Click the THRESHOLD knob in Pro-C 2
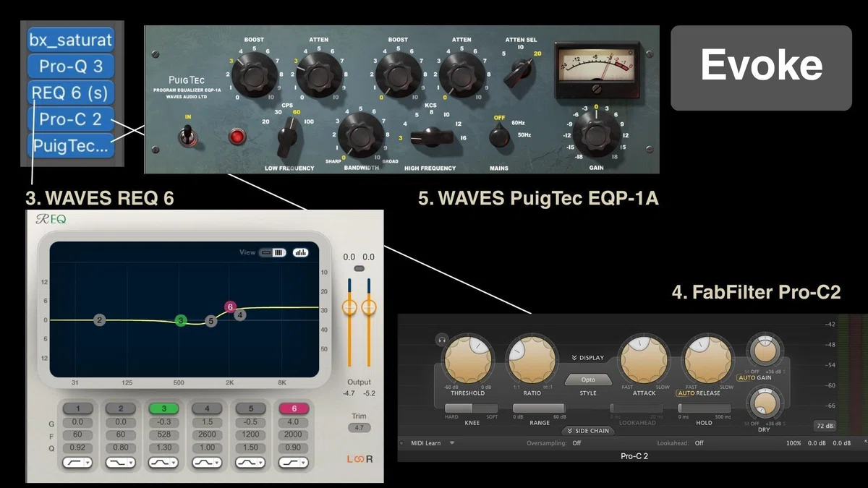Viewport: 868px width, 488px height. click(x=468, y=361)
